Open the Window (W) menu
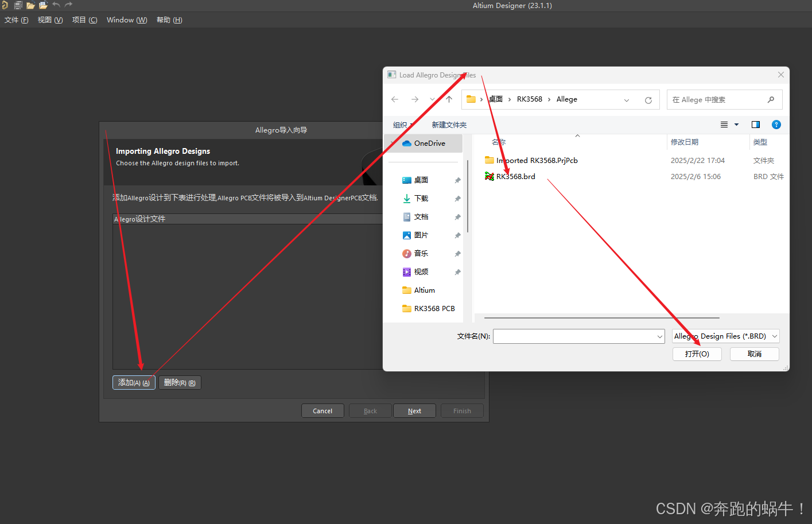812x524 pixels. [x=127, y=20]
